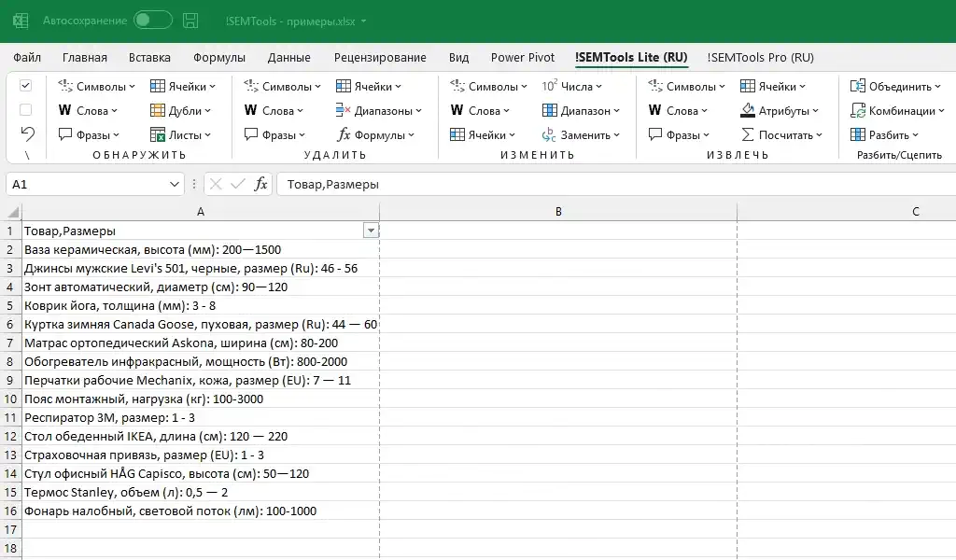This screenshot has width=956, height=560.
Task: Open Фразы in the УДАЛИТЬ group
Action: 275,134
